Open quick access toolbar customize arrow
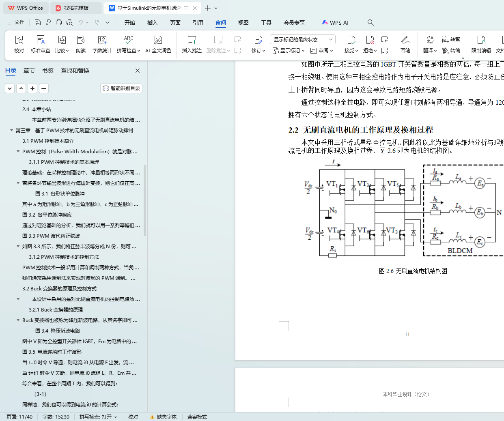The height and width of the screenshot is (421, 504). pos(108,22)
